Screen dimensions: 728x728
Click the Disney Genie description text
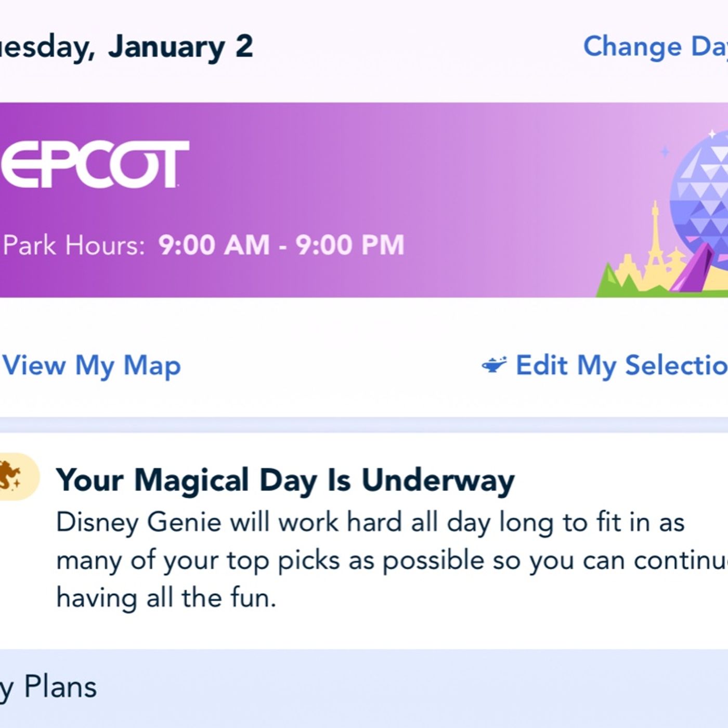(392, 560)
